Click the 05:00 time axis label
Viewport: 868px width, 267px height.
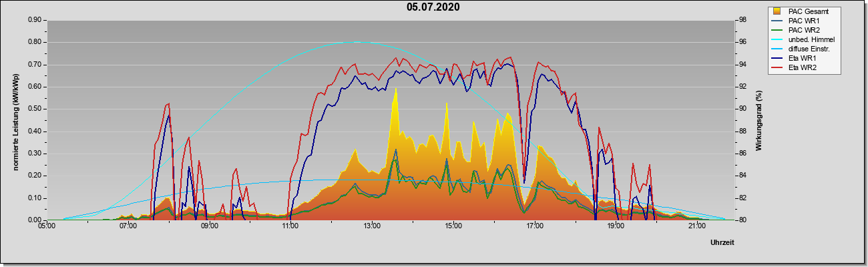(47, 227)
